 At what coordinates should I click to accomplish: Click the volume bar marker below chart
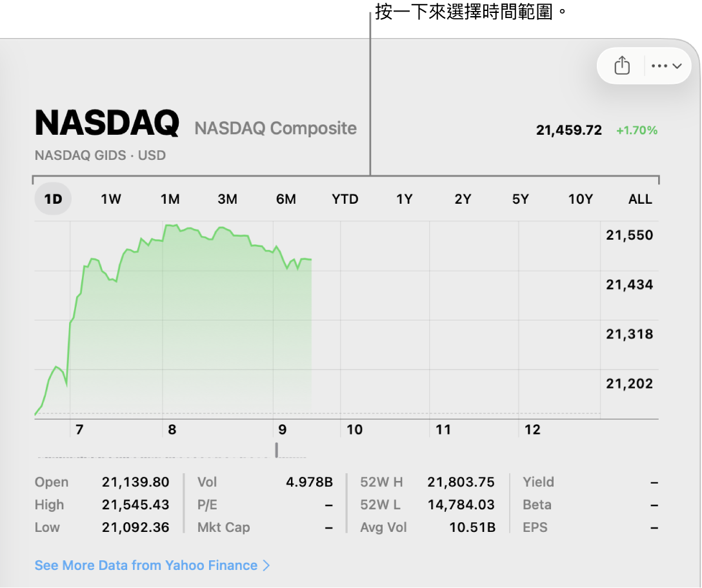click(277, 449)
